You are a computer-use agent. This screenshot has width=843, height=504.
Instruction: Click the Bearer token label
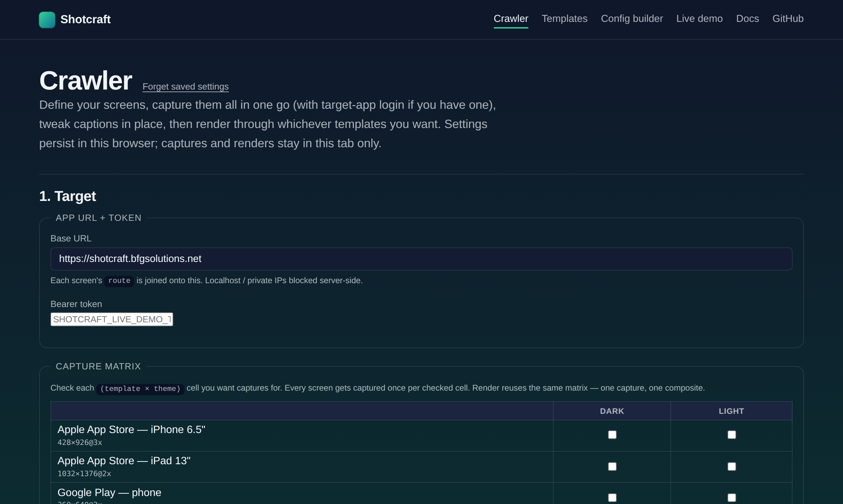tap(76, 304)
